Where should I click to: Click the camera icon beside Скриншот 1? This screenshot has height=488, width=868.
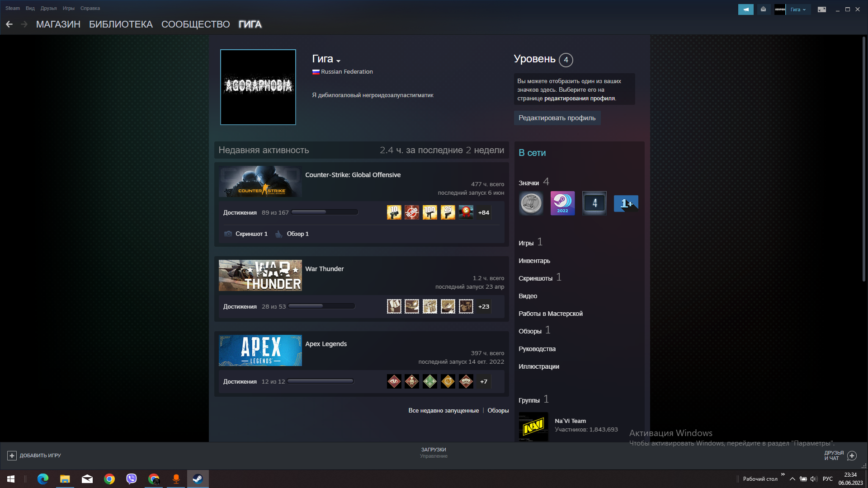coord(228,234)
